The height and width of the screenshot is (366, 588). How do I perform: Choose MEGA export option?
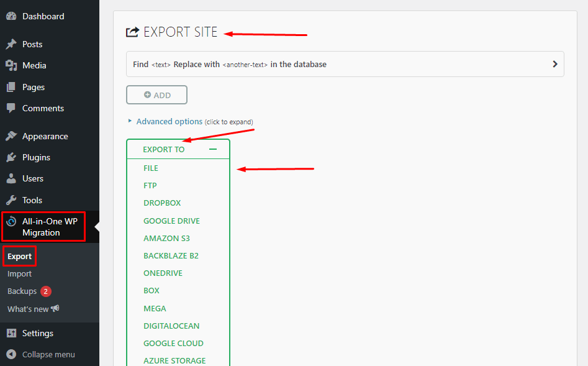155,308
